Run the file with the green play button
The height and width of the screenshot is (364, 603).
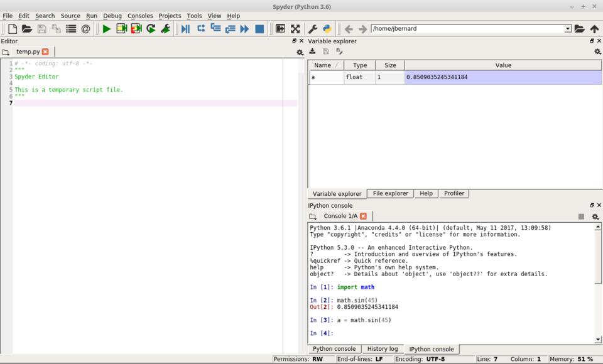click(106, 29)
